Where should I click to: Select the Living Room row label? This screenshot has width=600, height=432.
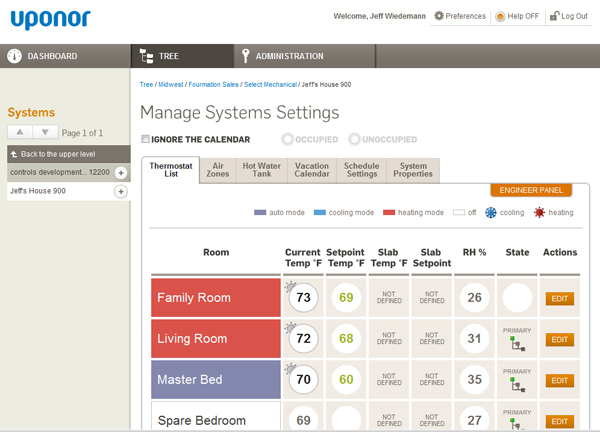(216, 339)
